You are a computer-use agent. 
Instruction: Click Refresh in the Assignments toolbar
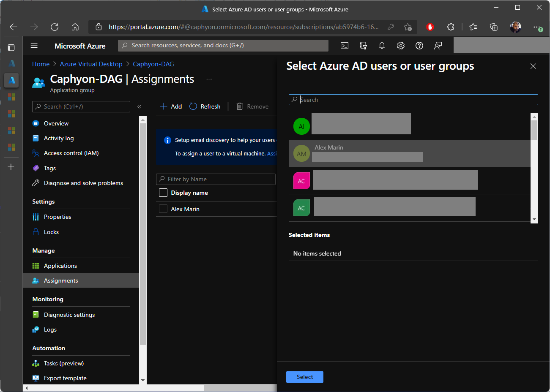coord(205,106)
